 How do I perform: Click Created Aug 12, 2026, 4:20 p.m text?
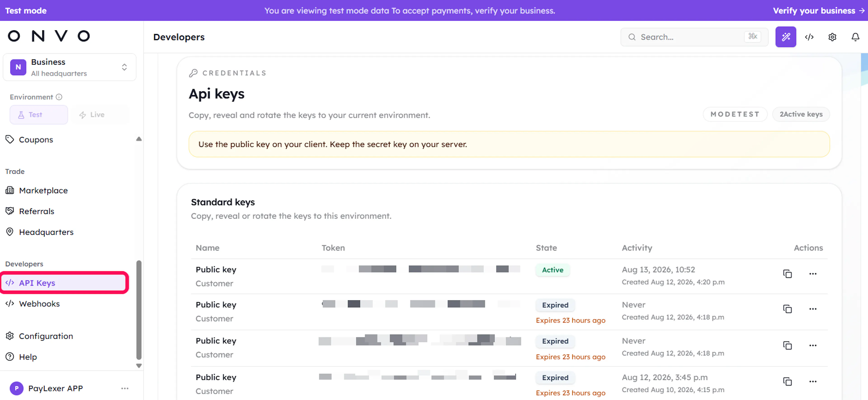673,282
